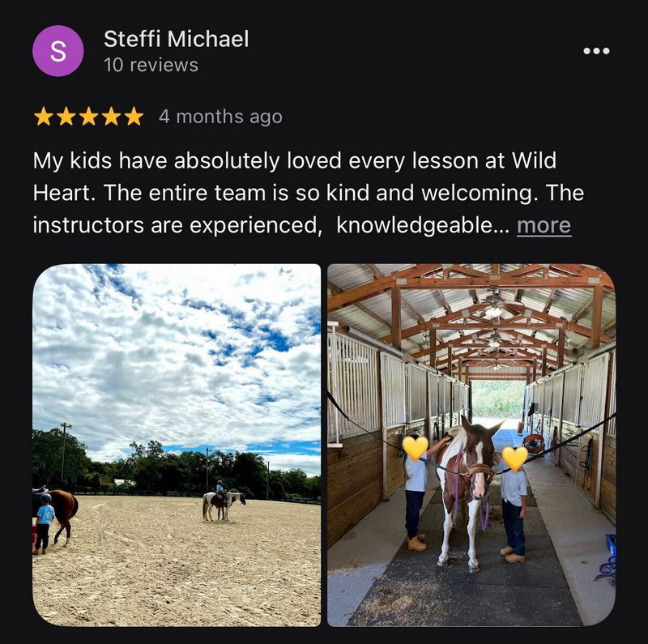Click the child in the blue shirt near the brown horse
This screenshot has height=644, width=648.
coord(44,522)
